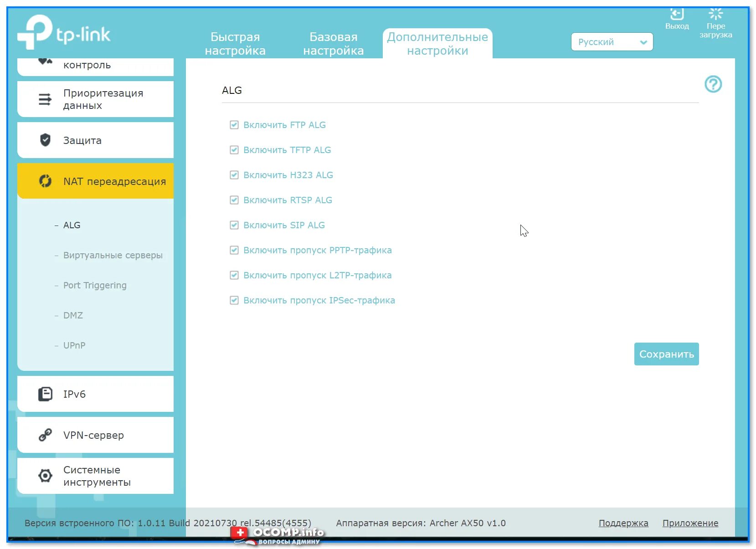This screenshot has height=549, width=756.
Task: Open the Приоритезация данных menu
Action: point(95,99)
